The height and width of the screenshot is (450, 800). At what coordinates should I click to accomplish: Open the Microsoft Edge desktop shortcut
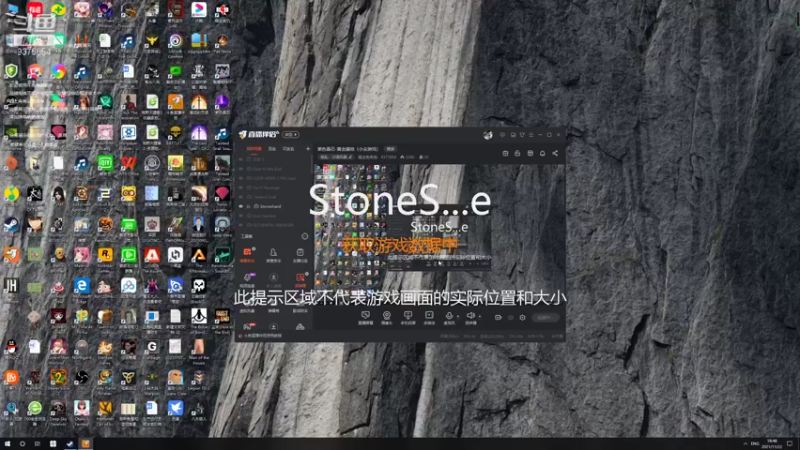click(x=82, y=286)
